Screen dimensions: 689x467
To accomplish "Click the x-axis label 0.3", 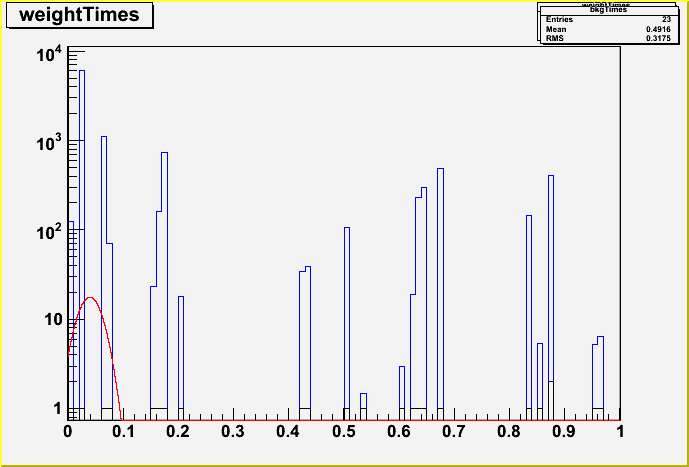I will (x=233, y=431).
